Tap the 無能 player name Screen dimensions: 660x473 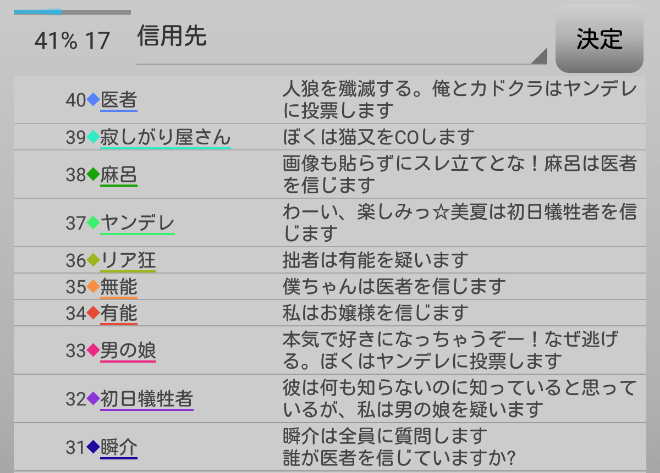pyautogui.click(x=118, y=287)
